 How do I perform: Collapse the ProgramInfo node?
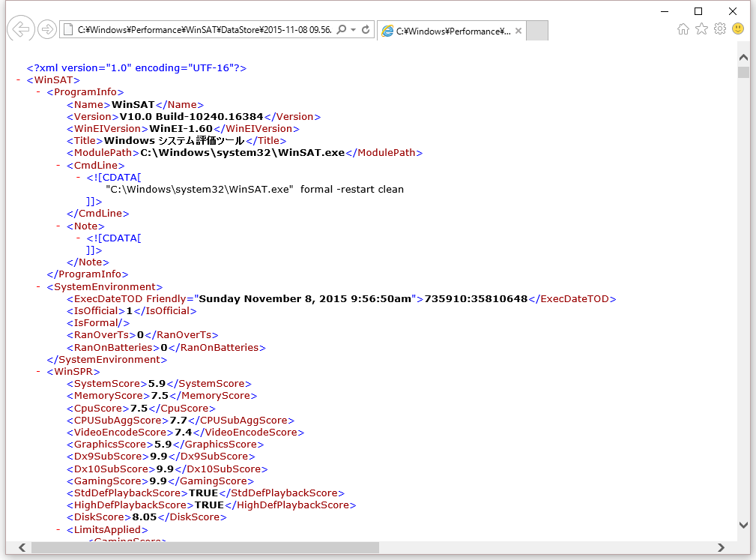pos(38,92)
